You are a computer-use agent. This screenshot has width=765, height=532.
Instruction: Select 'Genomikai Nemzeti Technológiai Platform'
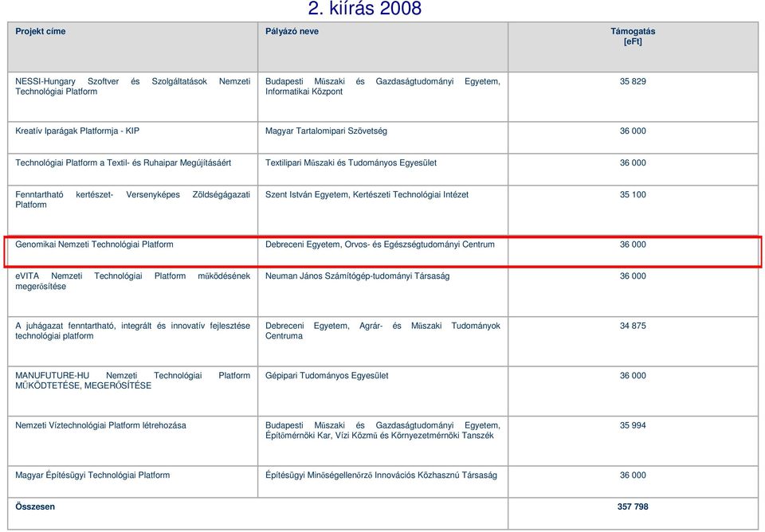[x=94, y=244]
